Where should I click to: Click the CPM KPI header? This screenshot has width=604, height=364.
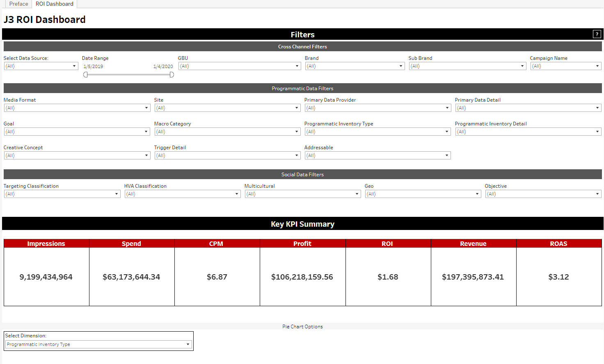[x=217, y=243]
